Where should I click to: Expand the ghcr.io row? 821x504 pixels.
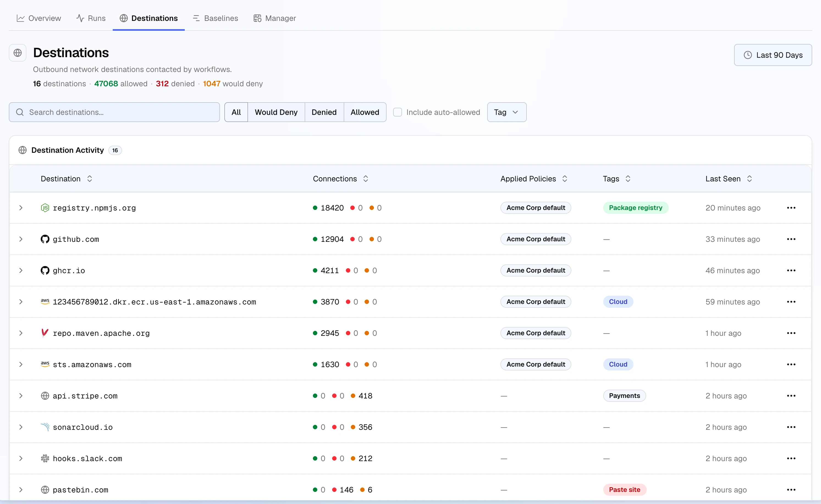pos(21,271)
